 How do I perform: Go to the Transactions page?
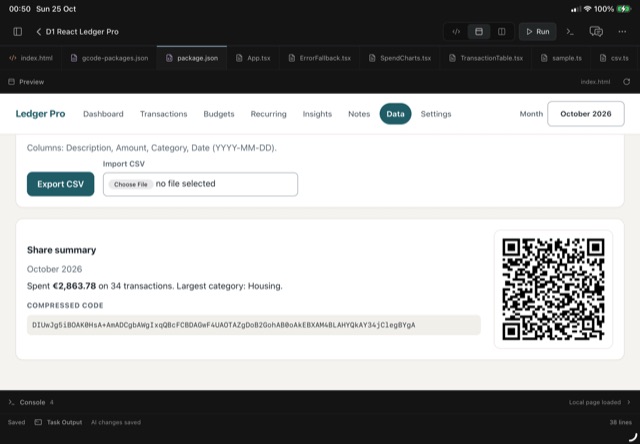(164, 114)
